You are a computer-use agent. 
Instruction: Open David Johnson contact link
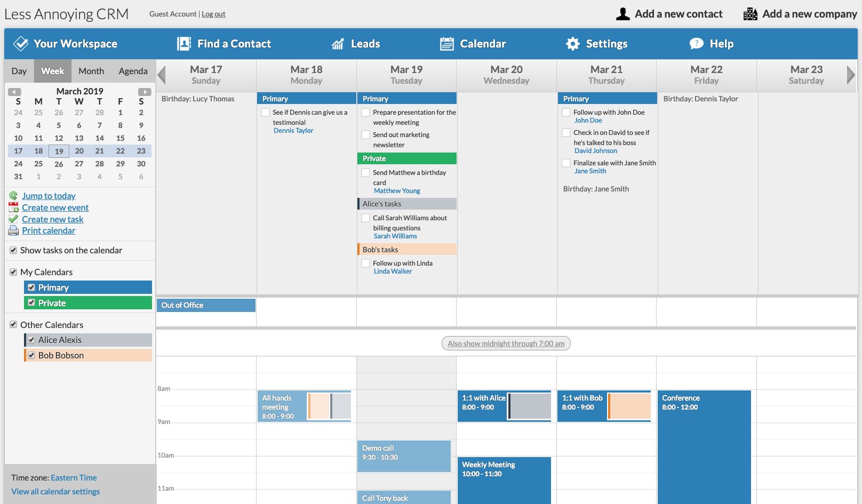coord(596,151)
